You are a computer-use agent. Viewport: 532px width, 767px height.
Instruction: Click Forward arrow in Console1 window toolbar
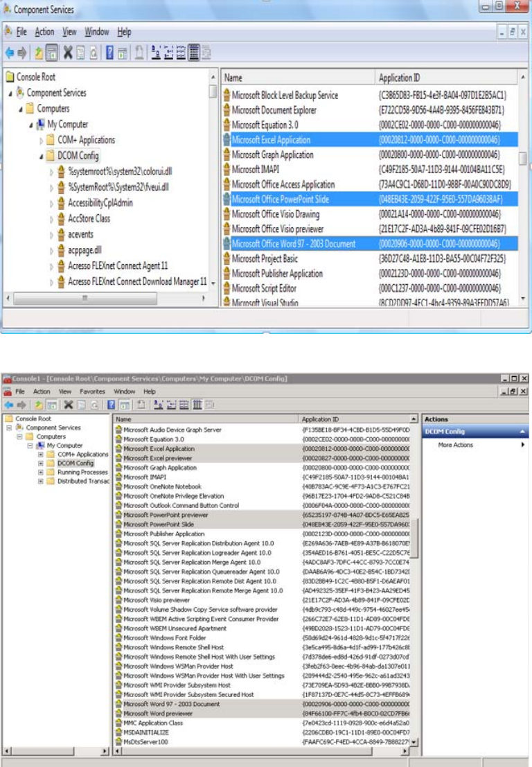(21, 405)
